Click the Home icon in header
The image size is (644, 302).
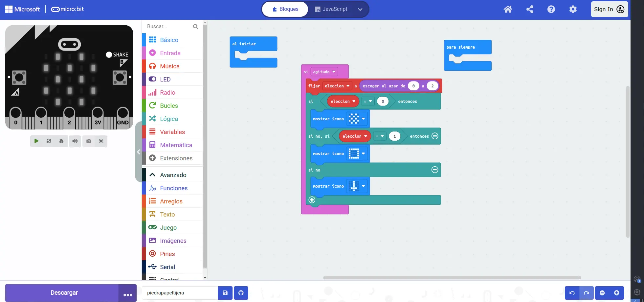tap(508, 9)
